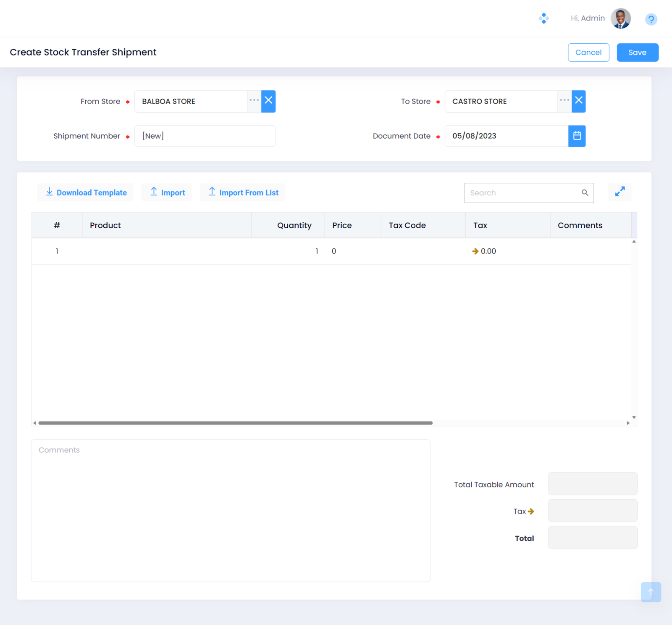The height and width of the screenshot is (625, 672).
Task: Open the help question mark icon
Action: (651, 19)
